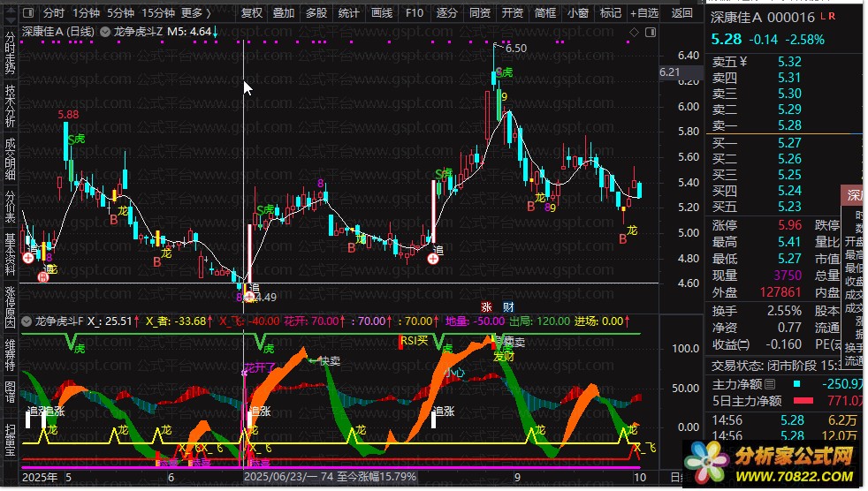Click the red circled plus marker near 4.49
The height and width of the screenshot is (491, 868).
point(249,298)
